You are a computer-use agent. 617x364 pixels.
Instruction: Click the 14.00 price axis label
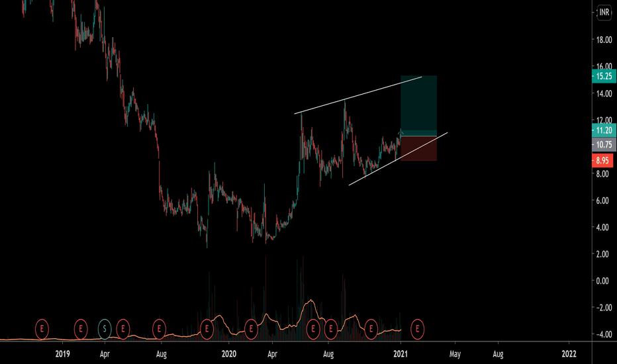(x=604, y=94)
